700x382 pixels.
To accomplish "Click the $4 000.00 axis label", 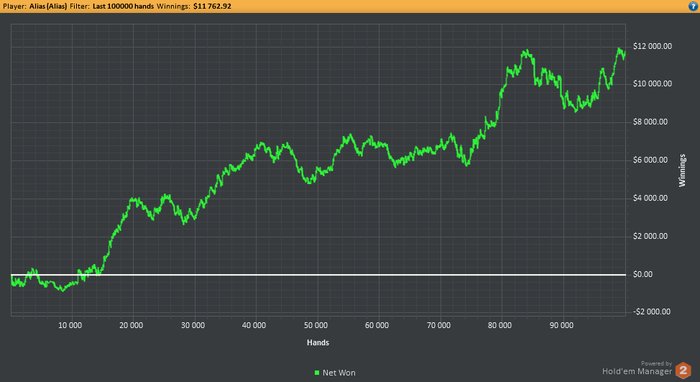I will (x=650, y=198).
